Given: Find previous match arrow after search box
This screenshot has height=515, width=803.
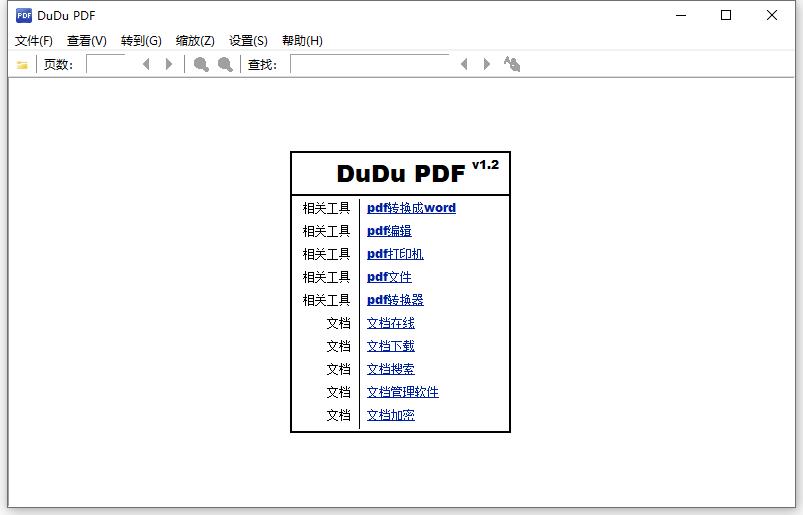Looking at the screenshot, I should pyautogui.click(x=464, y=65).
